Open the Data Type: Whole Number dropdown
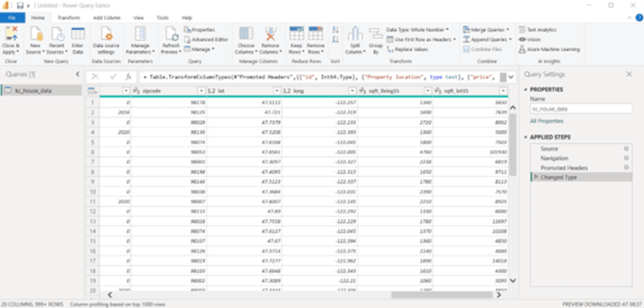The height and width of the screenshot is (308, 644). pos(418,30)
